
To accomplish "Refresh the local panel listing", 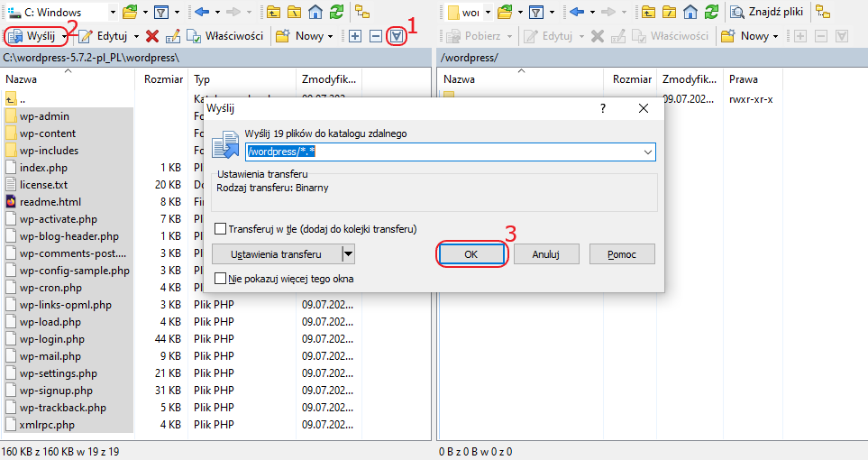I will click(336, 12).
